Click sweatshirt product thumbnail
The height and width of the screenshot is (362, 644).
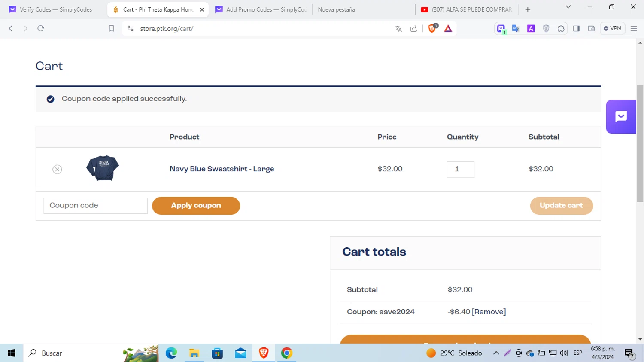[x=102, y=168]
